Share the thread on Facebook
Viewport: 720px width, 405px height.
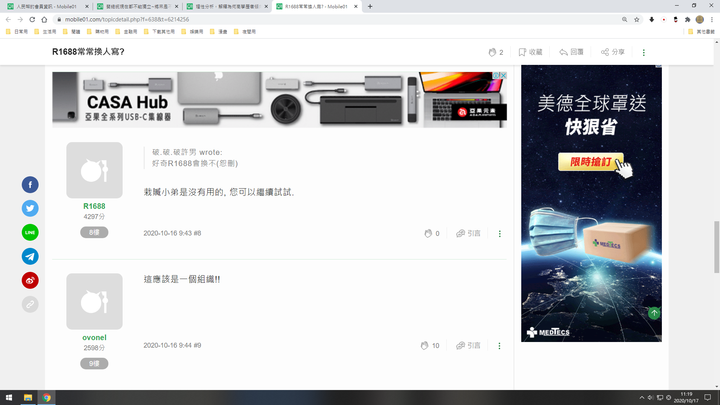point(30,185)
